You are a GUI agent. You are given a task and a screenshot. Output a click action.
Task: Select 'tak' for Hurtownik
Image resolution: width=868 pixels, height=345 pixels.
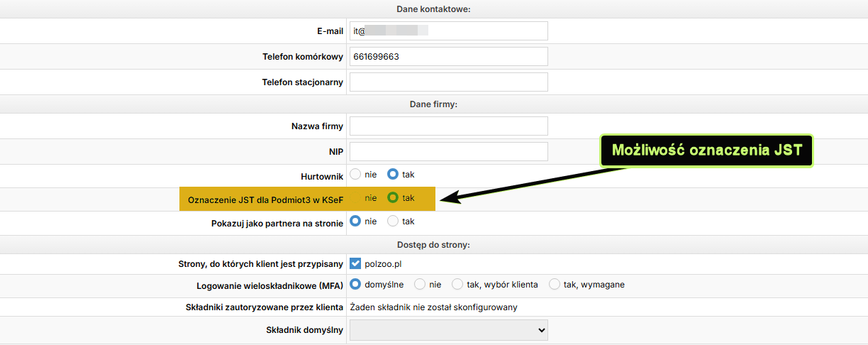pyautogui.click(x=393, y=174)
